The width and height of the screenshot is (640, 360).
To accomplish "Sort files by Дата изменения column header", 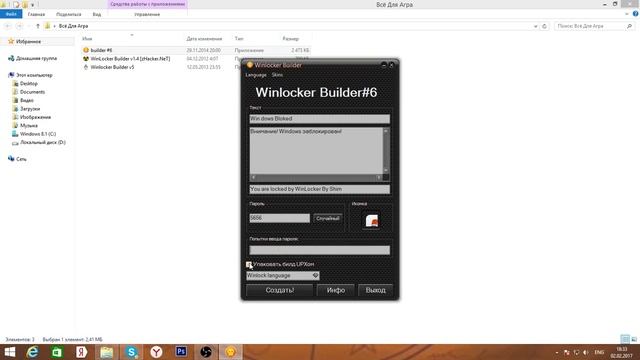I will 204,39.
